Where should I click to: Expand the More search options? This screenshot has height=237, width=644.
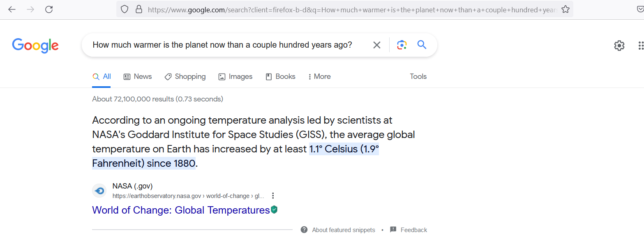(319, 76)
